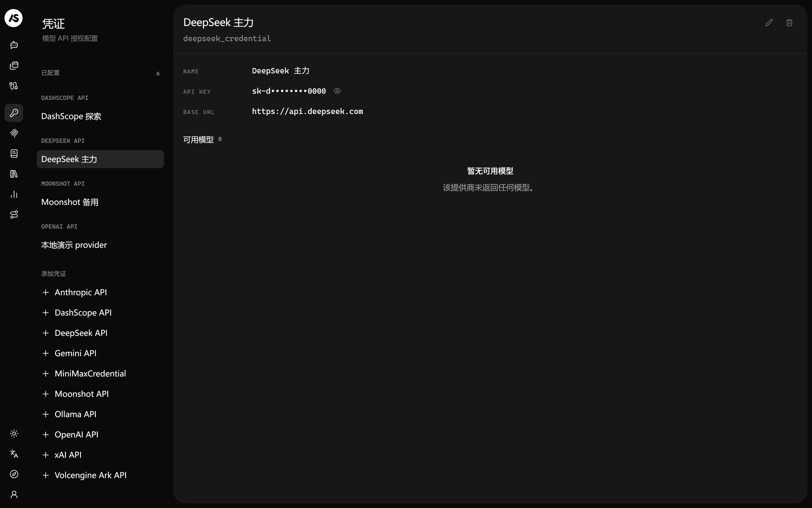Toggle the sun light theme icon

click(14, 434)
